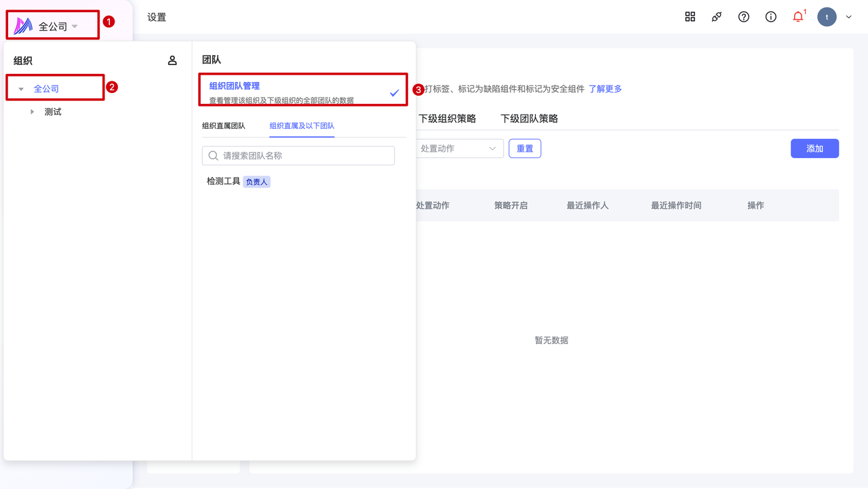868x489 pixels.
Task: Open the 了解更多 link
Action: 605,89
